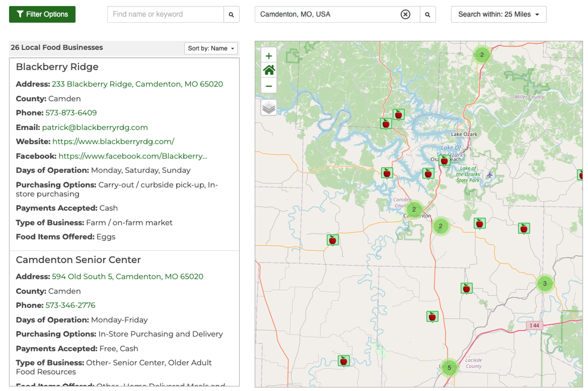Click the 233 Blackberry Ridge address link
The width and height of the screenshot is (588, 391).
coord(137,84)
